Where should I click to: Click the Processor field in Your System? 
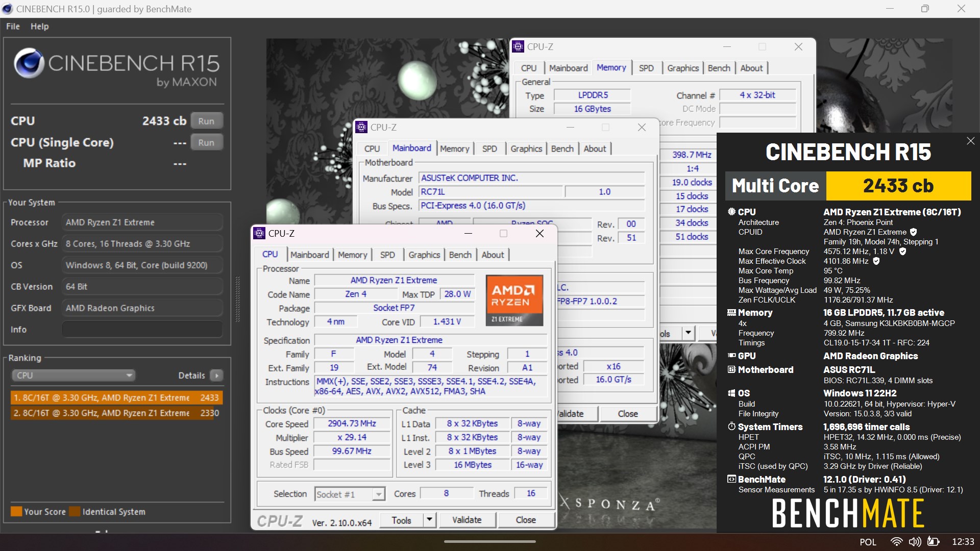142,222
